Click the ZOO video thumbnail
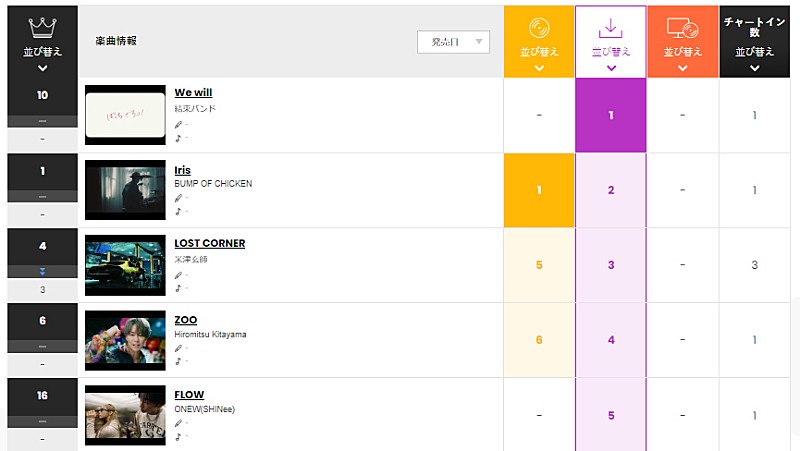 125,340
